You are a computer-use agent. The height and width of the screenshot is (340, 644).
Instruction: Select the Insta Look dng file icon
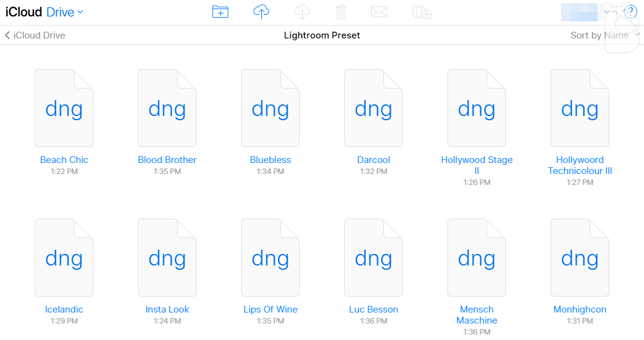[x=167, y=258]
